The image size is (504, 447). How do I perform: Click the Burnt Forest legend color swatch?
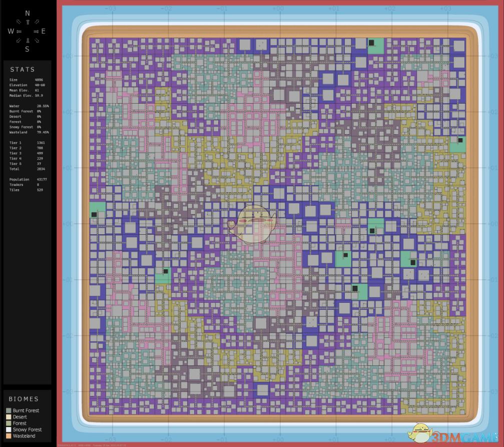(9, 410)
